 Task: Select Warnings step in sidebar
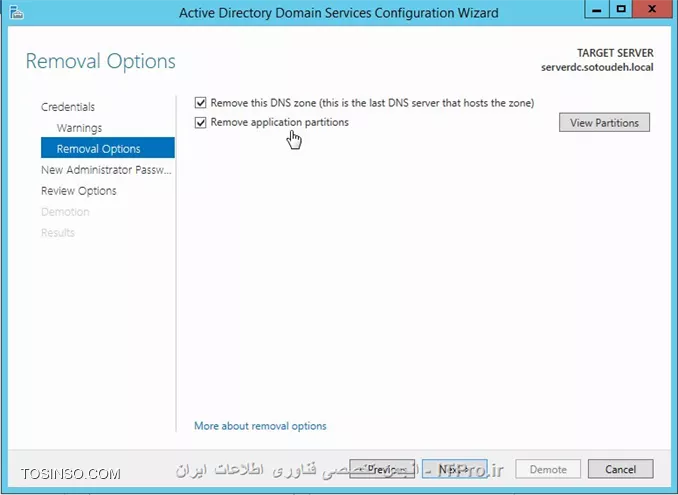click(x=80, y=128)
